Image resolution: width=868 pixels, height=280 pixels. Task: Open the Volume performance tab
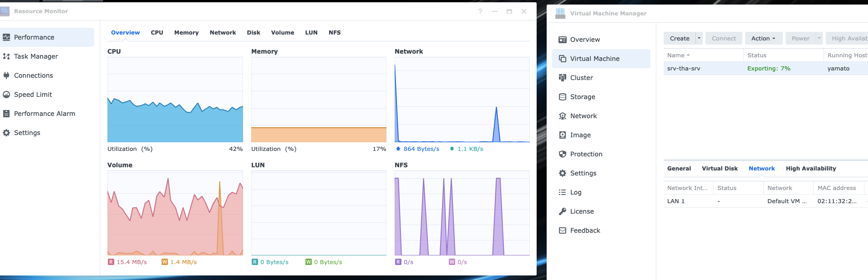pyautogui.click(x=282, y=33)
